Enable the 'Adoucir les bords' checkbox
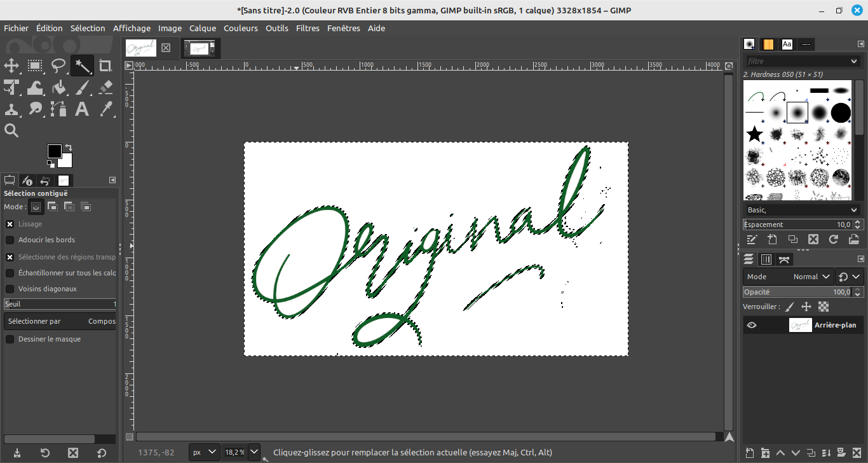This screenshot has height=463, width=868. (10, 240)
